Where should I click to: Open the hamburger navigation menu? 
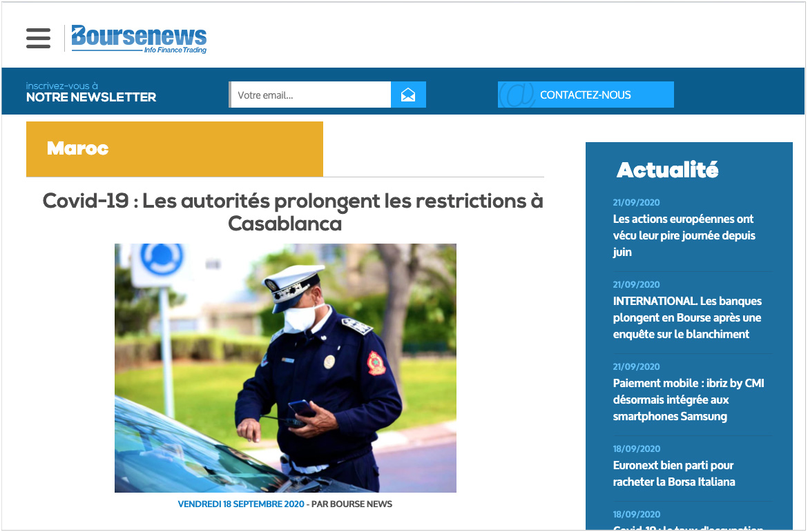tap(39, 39)
